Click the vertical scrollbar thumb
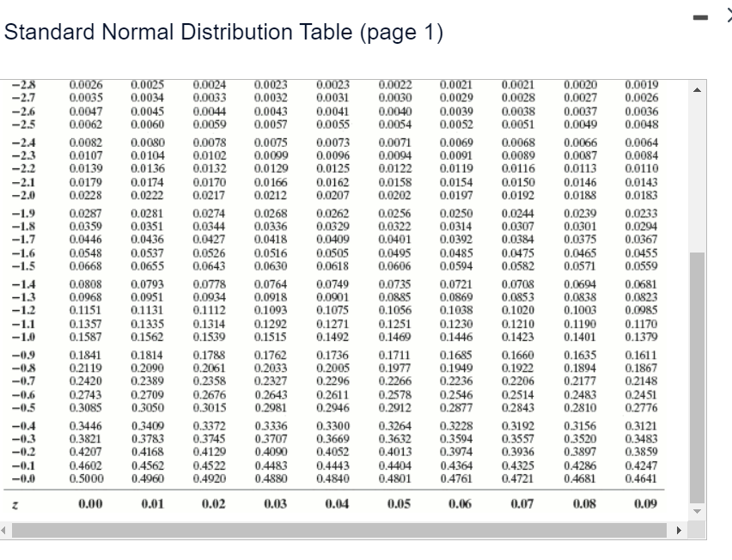 tap(697, 378)
